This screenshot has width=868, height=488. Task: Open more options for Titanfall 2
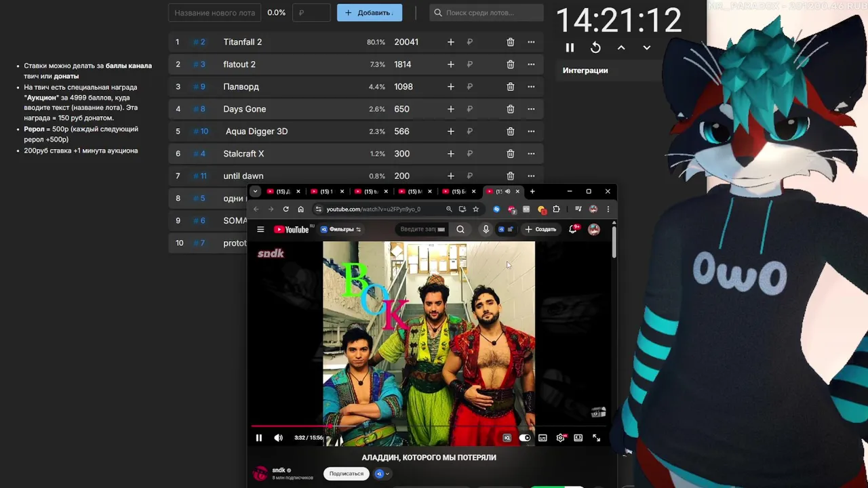click(531, 42)
